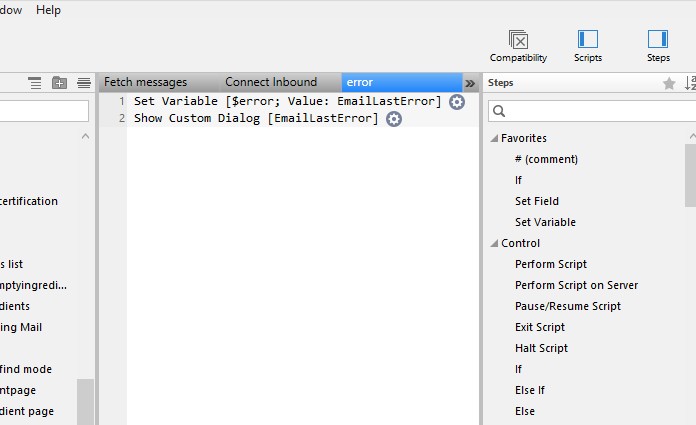Open the Compatibility options icon
Image resolution: width=696 pixels, height=425 pixels.
click(518, 40)
